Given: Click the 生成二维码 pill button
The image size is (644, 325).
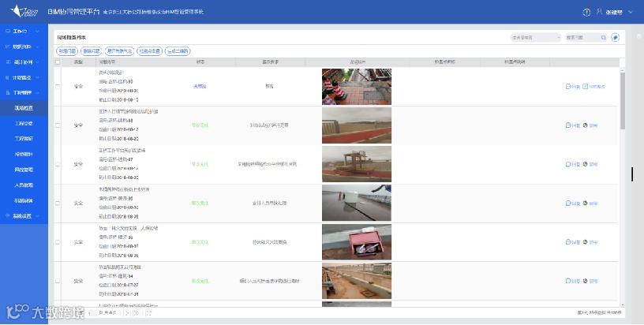Looking at the screenshot, I should [x=178, y=51].
